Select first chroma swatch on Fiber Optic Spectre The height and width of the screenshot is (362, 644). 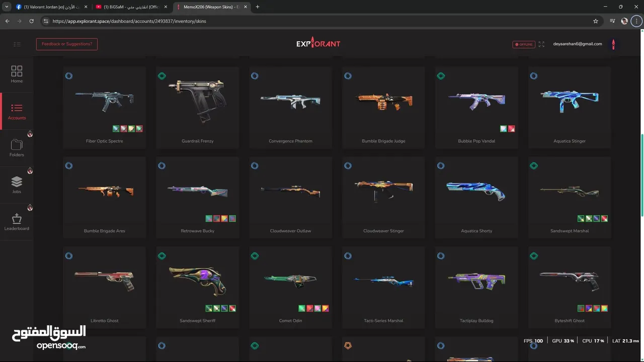tap(116, 129)
